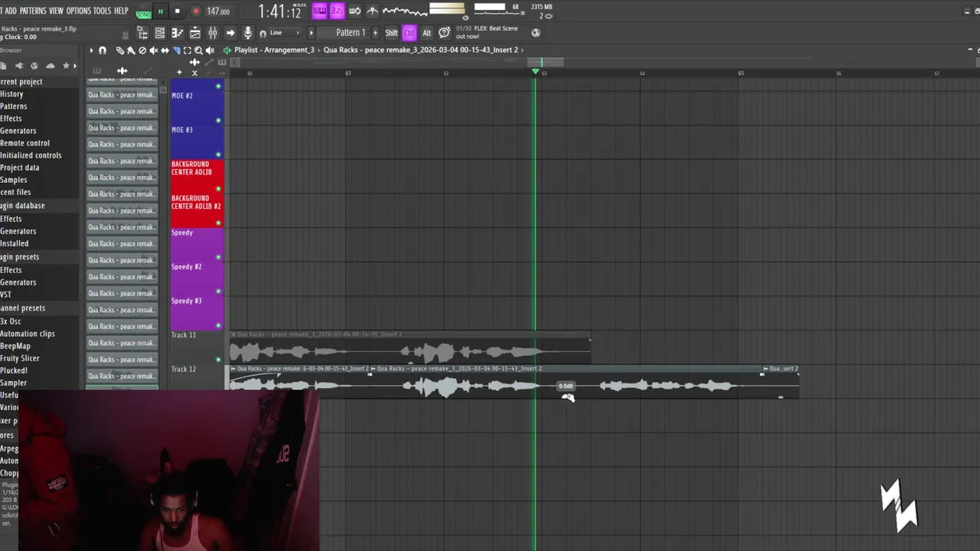This screenshot has width=980, height=551.
Task: Select the History browser item
Action: coord(11,94)
